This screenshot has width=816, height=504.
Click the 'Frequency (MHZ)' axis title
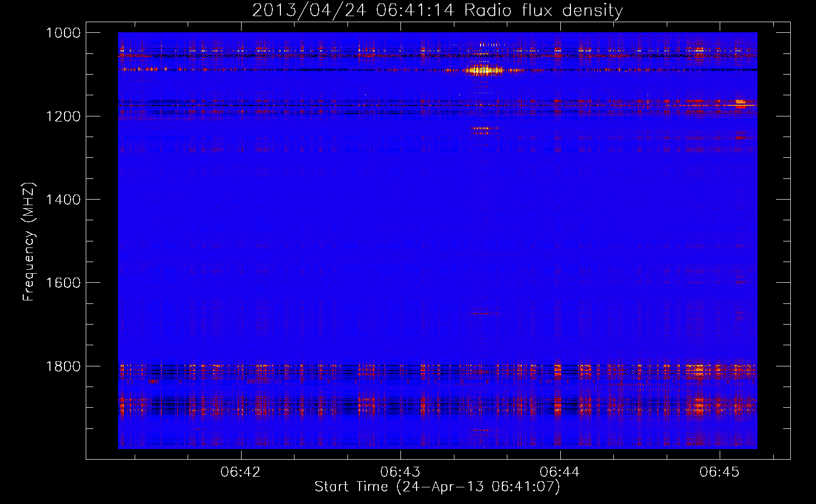pyautogui.click(x=29, y=242)
